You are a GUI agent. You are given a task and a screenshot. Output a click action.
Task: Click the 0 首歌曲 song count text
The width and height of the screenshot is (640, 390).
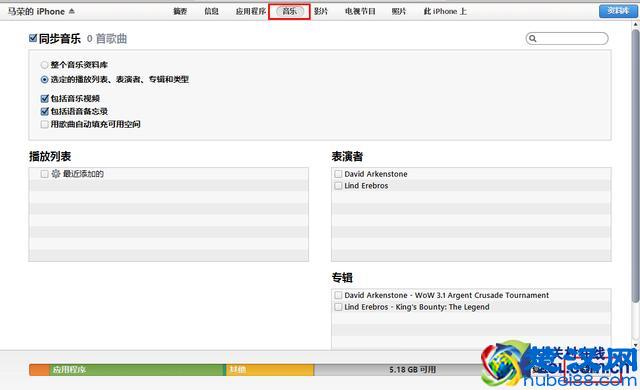107,39
